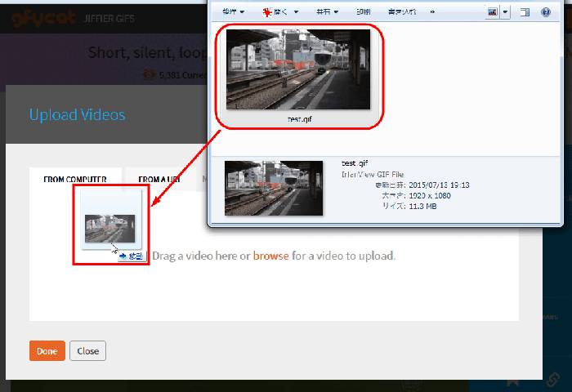Click the date value 2015/07/13 19:13
The height and width of the screenshot is (392, 572).
click(x=439, y=185)
